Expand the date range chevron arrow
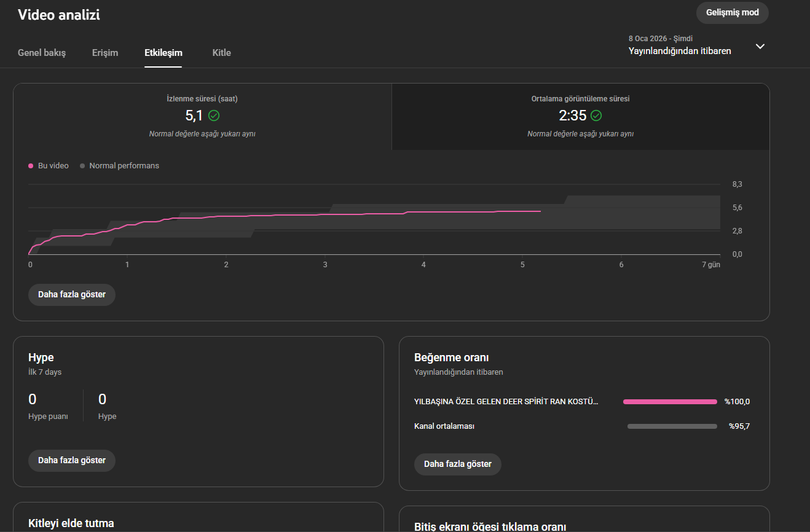The height and width of the screenshot is (532, 810). 760,46
